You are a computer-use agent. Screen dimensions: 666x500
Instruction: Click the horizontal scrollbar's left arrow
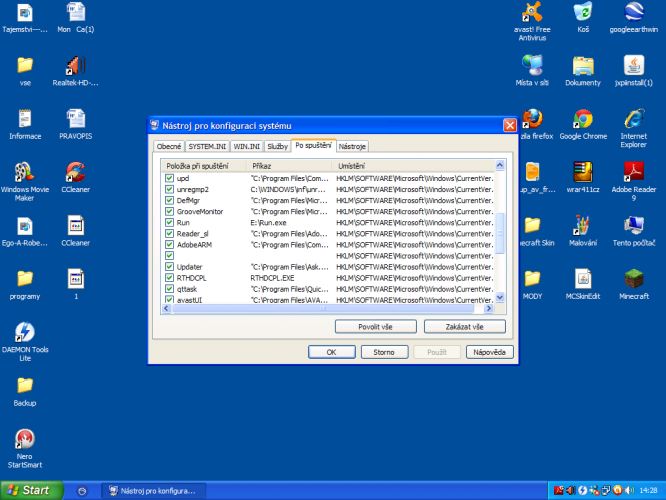[x=166, y=308]
